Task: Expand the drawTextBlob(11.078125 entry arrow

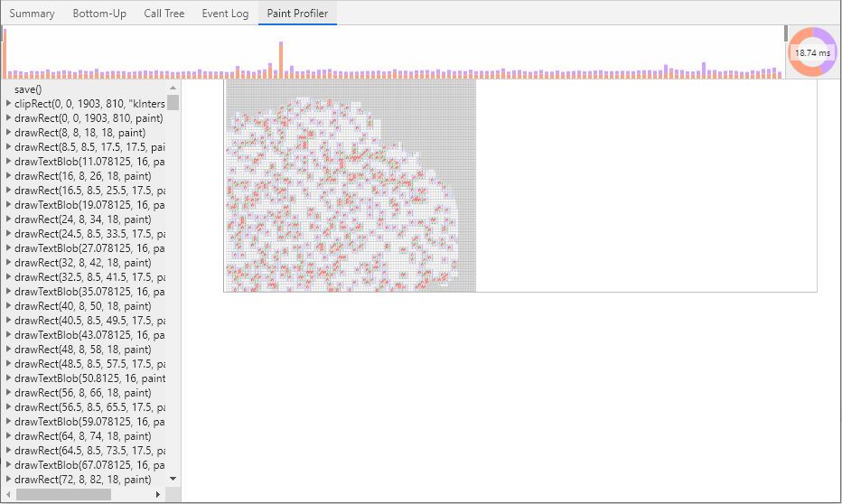Action: click(8, 162)
